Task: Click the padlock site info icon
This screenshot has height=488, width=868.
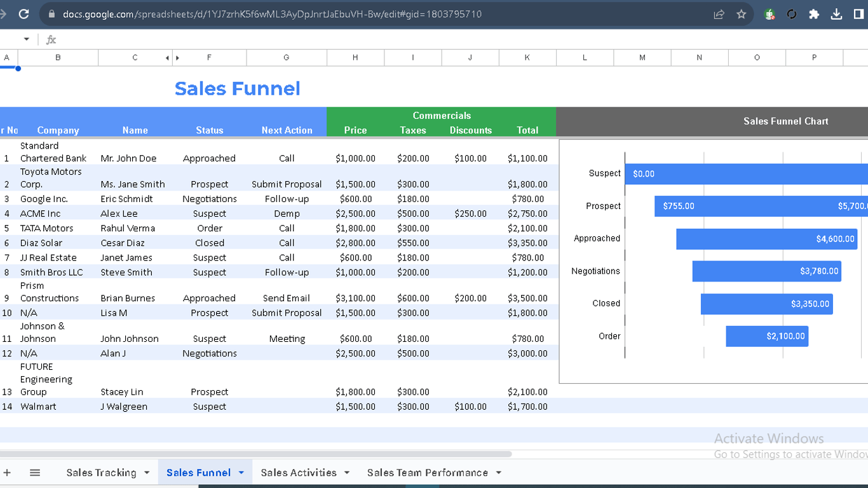Action: 52,14
